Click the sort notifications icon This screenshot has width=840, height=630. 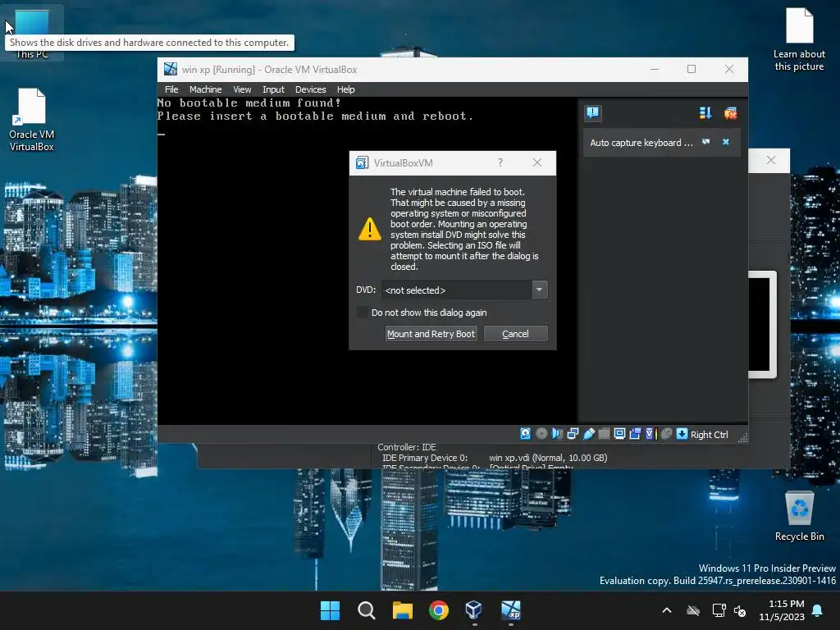(705, 113)
